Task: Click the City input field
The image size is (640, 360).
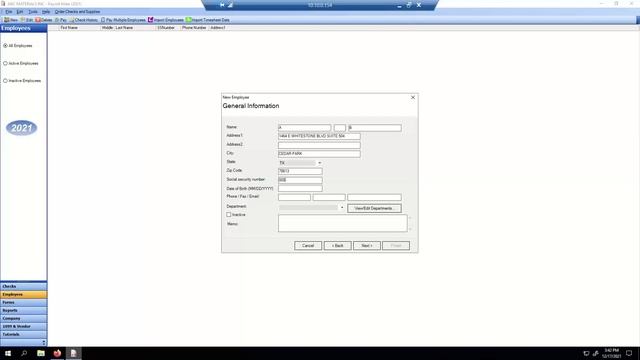Action: [x=319, y=154]
